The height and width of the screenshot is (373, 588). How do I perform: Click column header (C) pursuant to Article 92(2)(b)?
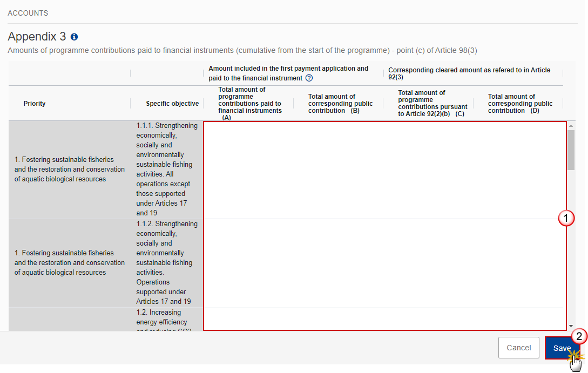tap(432, 104)
